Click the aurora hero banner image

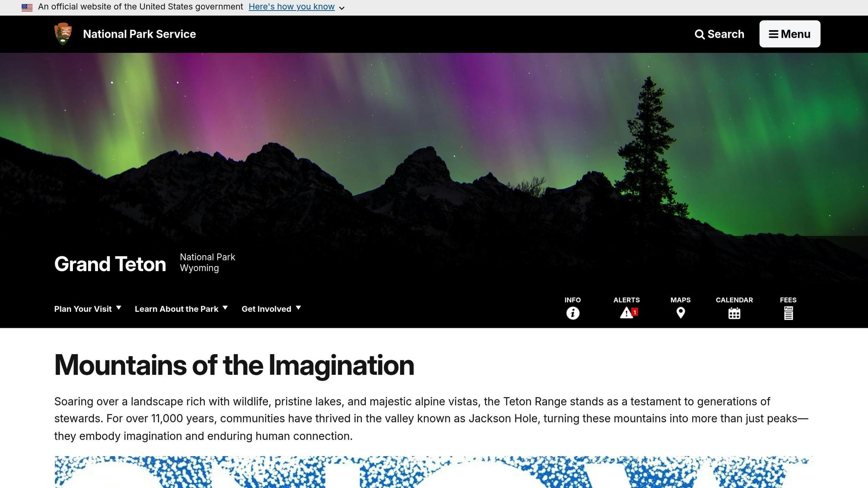point(434,144)
